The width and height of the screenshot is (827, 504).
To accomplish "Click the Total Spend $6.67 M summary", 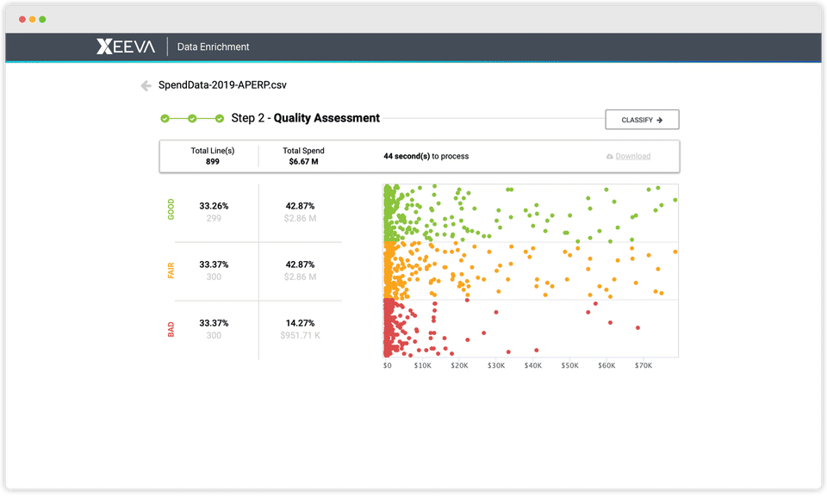I will tap(303, 156).
